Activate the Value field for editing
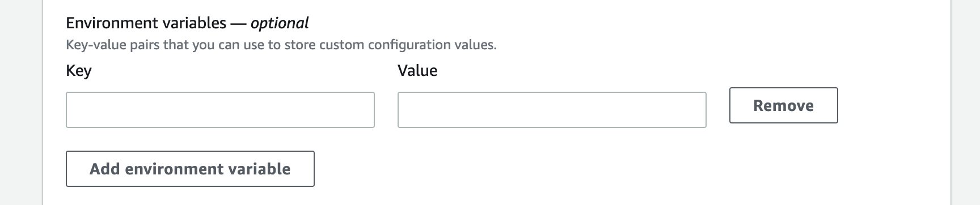This screenshot has height=205, width=980. pos(552,110)
